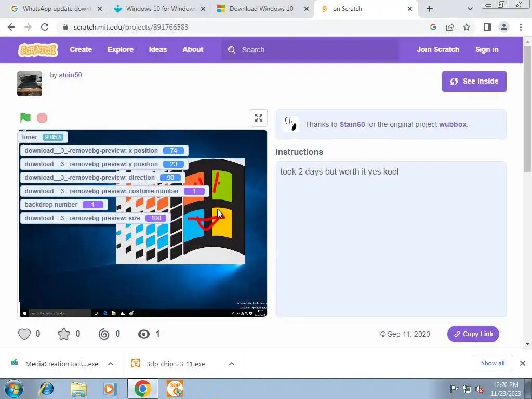
Task: Open the Ideas menu item
Action: tap(158, 49)
